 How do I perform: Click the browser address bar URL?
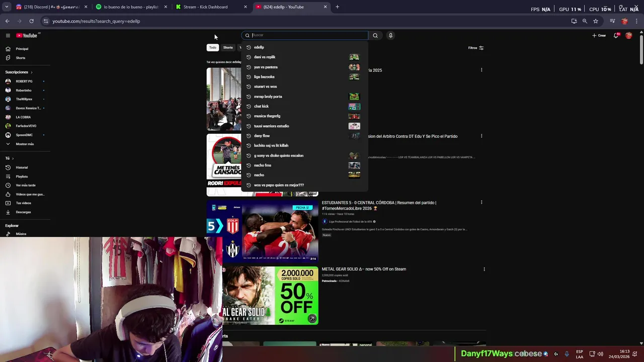[x=96, y=21]
